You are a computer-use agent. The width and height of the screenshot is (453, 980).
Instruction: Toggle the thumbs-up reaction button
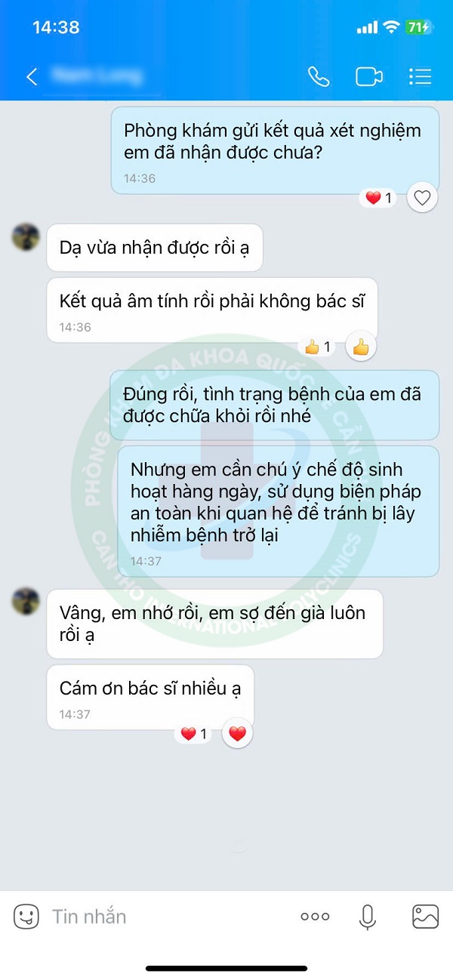(x=361, y=347)
